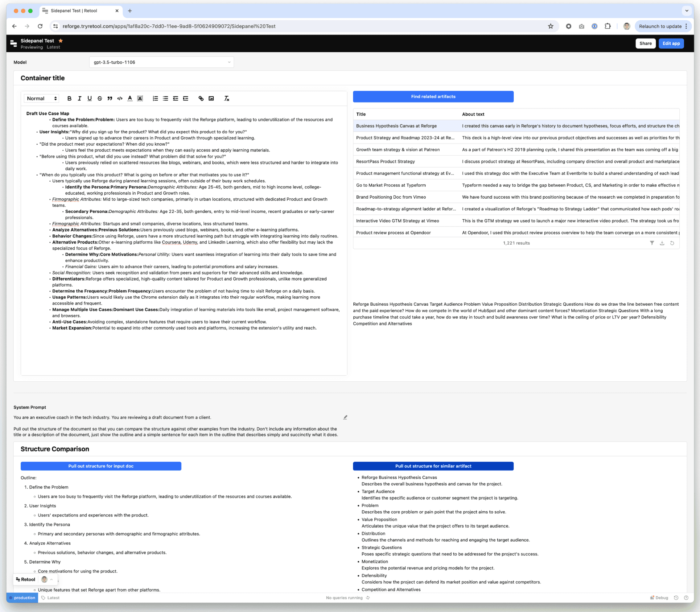Apply italic formatting in the editor
This screenshot has width=700, height=612.
coord(80,98)
